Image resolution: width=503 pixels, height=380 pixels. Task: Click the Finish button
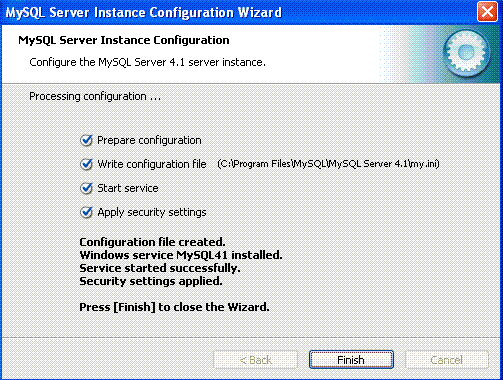coord(351,360)
